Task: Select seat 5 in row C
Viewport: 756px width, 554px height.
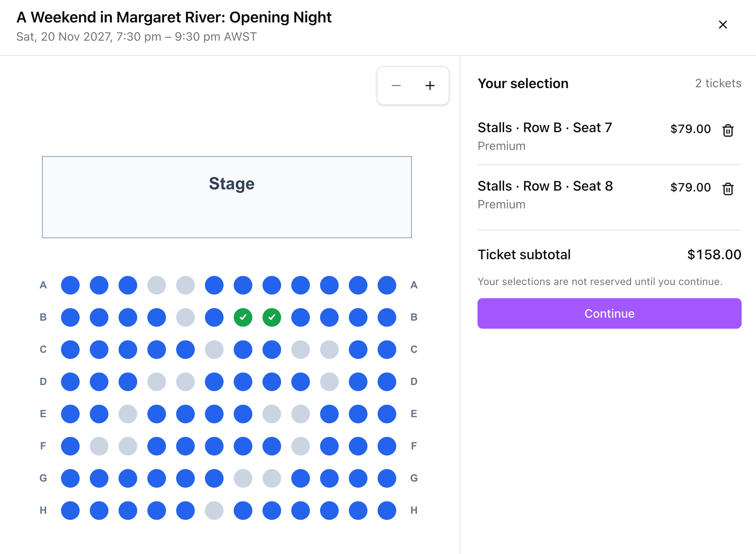Action: (185, 349)
